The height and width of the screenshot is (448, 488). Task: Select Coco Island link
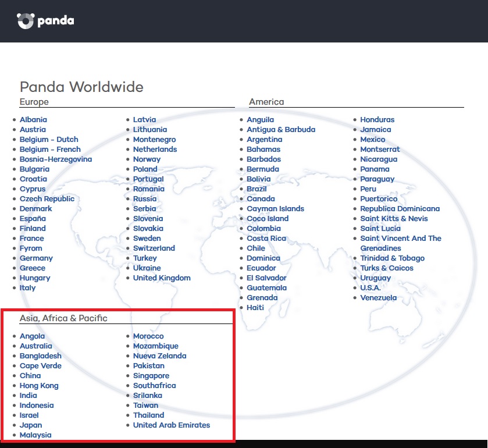tap(268, 219)
